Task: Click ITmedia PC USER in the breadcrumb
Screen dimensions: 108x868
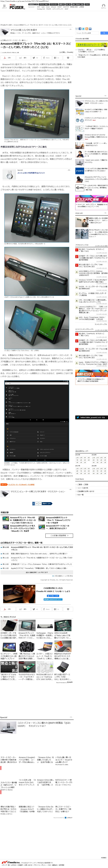Action: [x=6, y=25]
